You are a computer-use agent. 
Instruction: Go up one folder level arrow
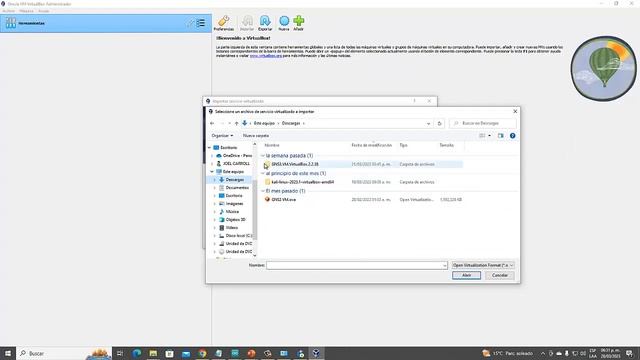coord(236,123)
